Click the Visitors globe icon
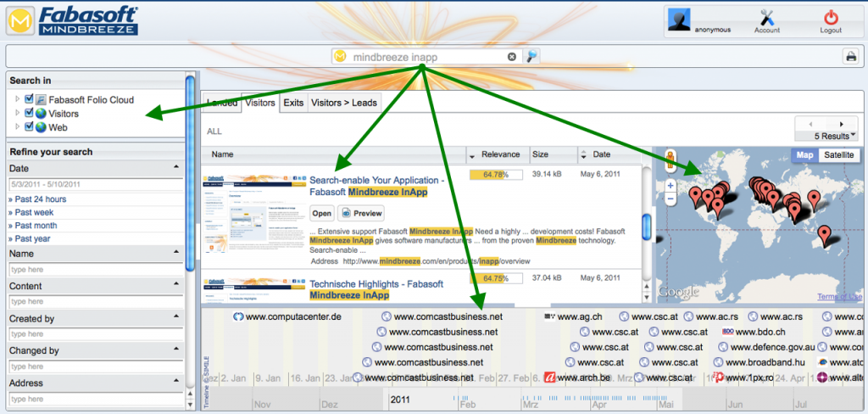Image resolution: width=868 pixels, height=414 pixels. (41, 114)
